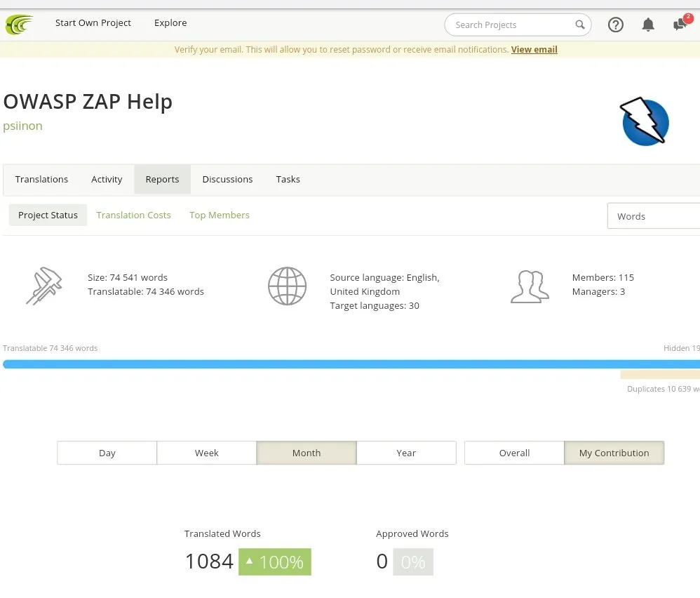Open Translation Costs report
700x598 pixels.
click(x=133, y=215)
